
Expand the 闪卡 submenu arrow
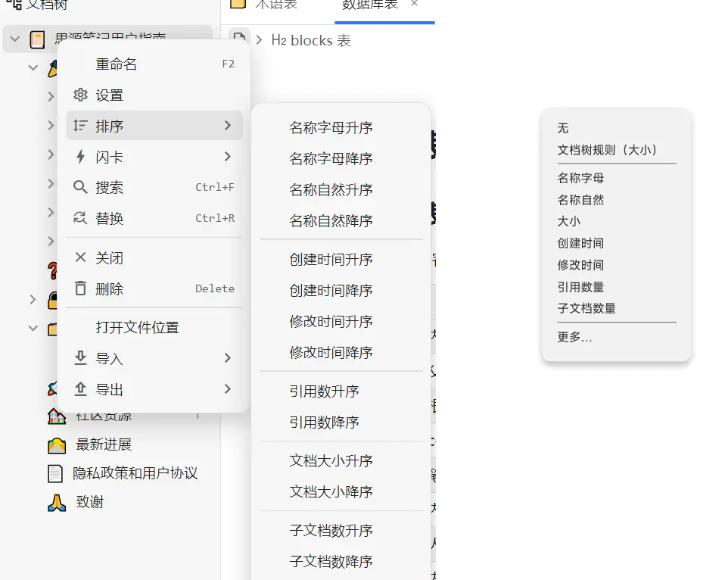point(228,157)
